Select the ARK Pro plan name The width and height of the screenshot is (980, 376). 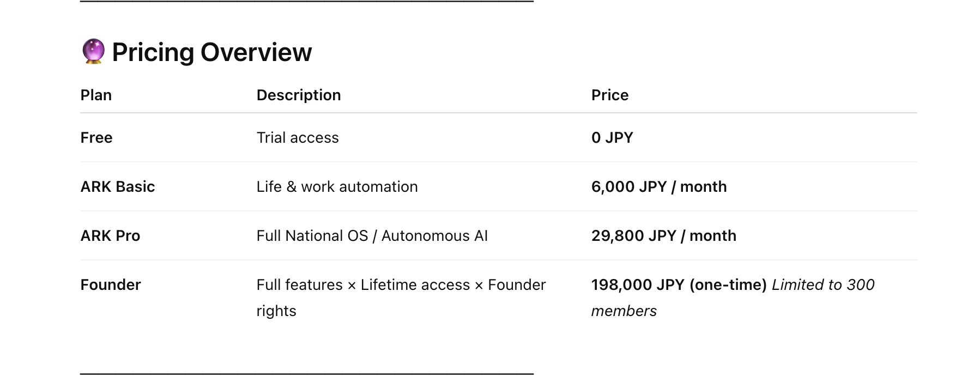(x=110, y=235)
